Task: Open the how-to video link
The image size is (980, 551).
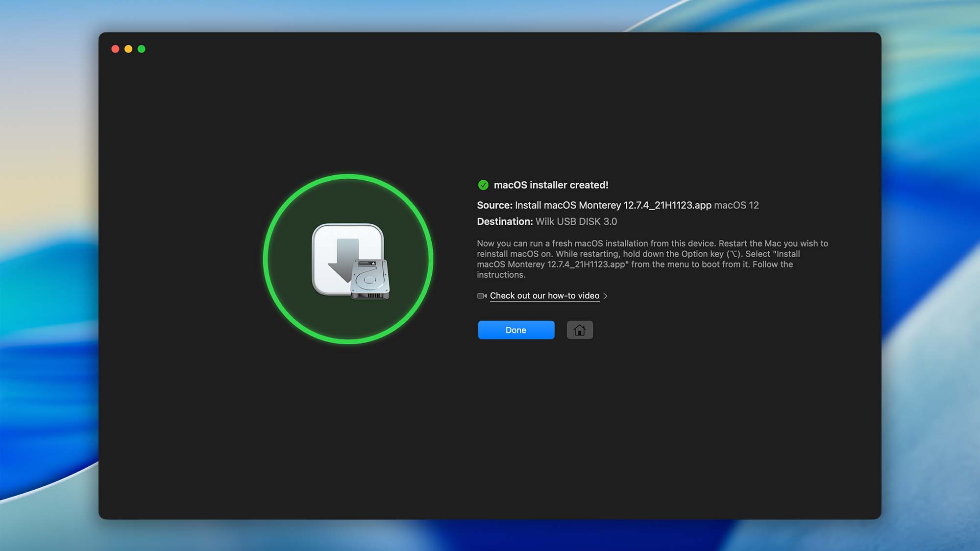Action: [x=544, y=296]
